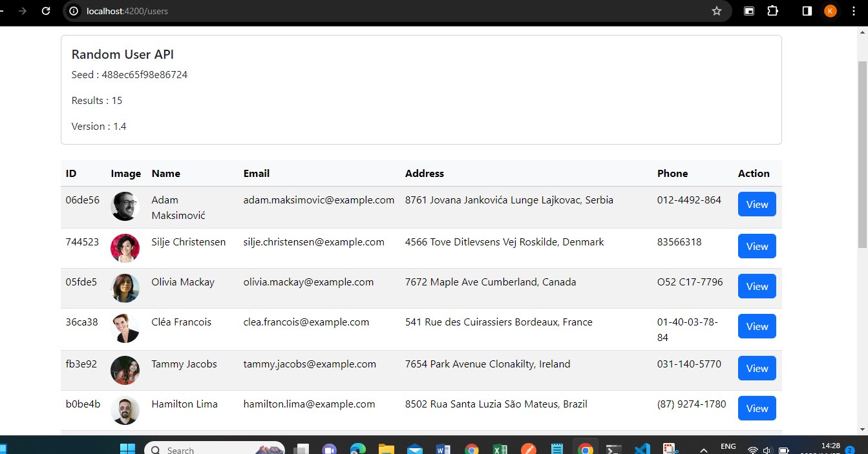The width and height of the screenshot is (868, 454).
Task: View Adam Maksimović's user details
Action: click(x=757, y=205)
